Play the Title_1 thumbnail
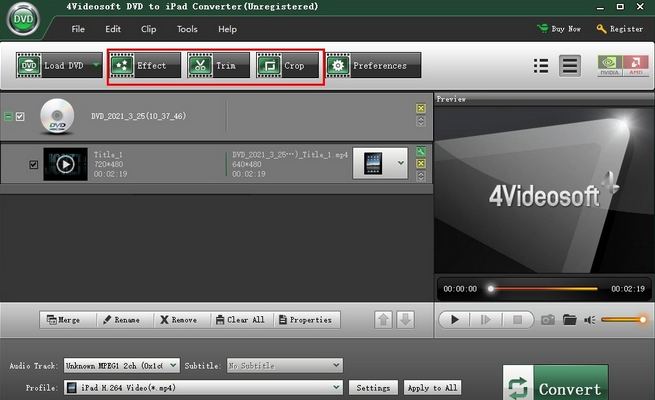655x400 pixels. (x=66, y=164)
